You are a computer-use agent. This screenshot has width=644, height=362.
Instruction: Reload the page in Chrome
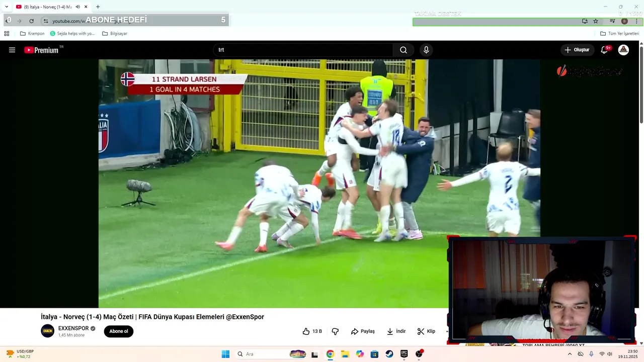[x=31, y=21]
